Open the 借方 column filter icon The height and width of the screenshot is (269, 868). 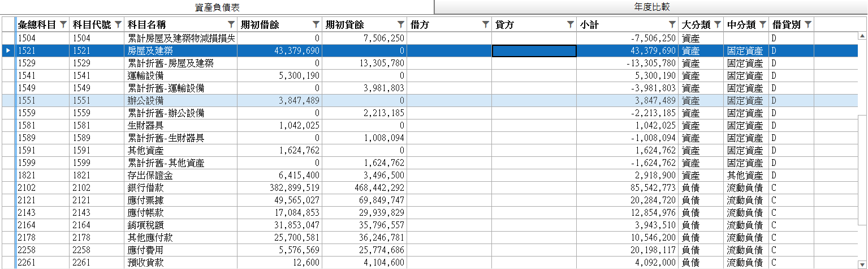486,24
